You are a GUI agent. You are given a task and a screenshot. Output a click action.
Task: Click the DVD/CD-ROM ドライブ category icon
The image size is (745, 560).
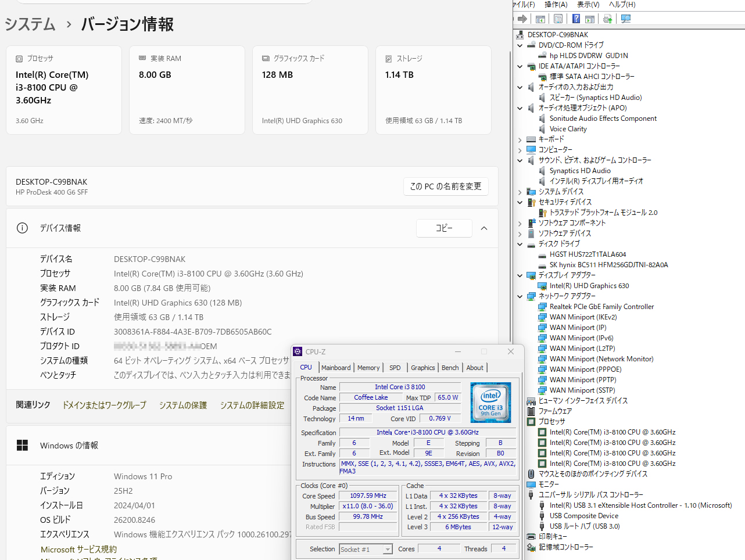531,45
